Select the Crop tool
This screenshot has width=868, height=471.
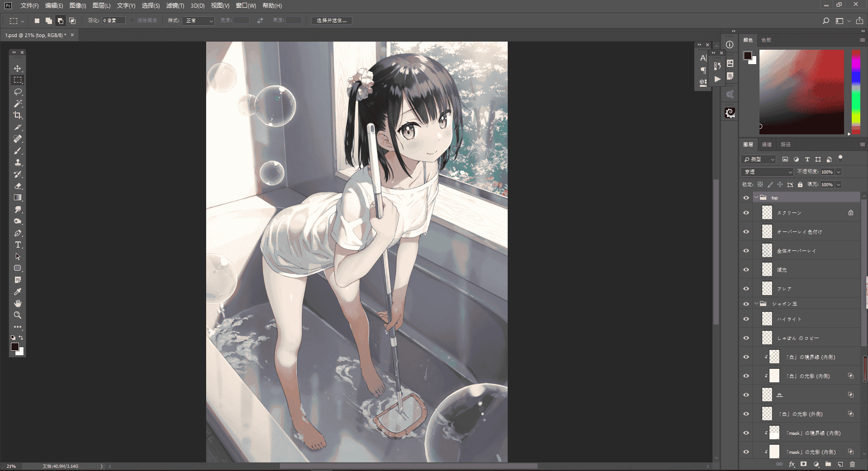[x=18, y=116]
